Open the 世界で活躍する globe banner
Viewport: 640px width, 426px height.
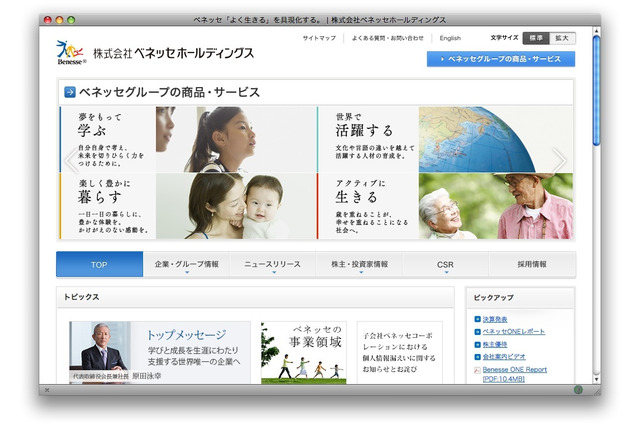(445, 140)
